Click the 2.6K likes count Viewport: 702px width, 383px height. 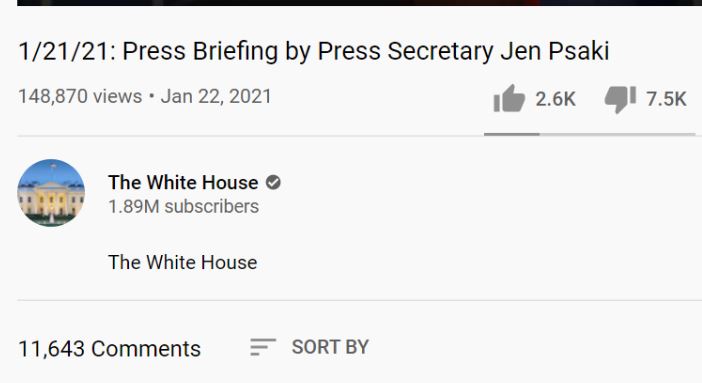(x=556, y=99)
